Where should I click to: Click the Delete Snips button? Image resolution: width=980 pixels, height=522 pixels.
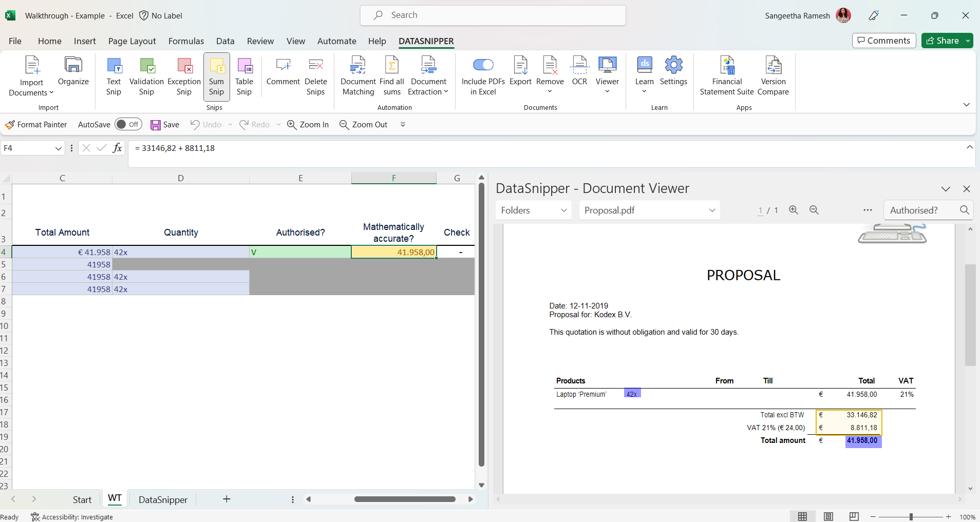316,75
